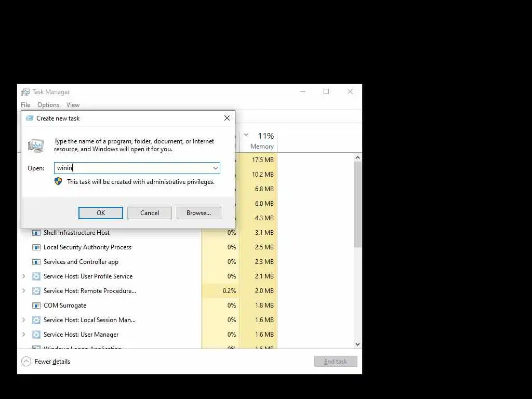Select Service Host: User Manager text
Screen dimensions: 532x399
81,335
